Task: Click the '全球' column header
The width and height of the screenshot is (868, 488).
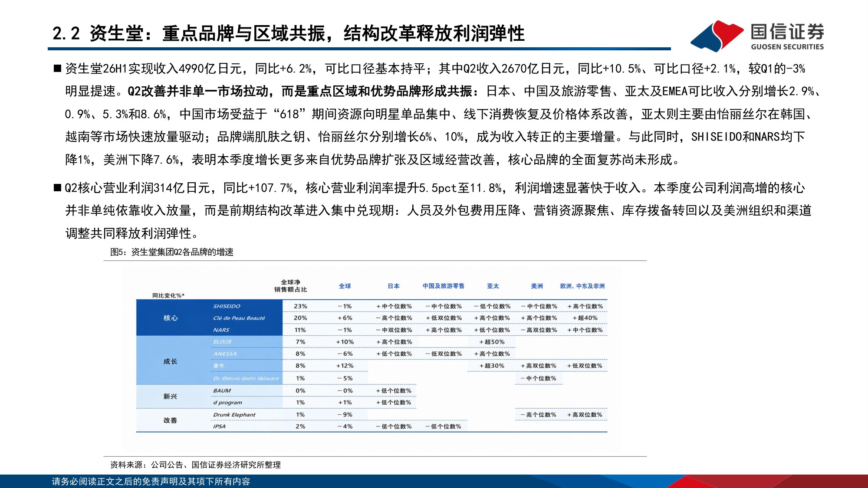Action: [345, 286]
